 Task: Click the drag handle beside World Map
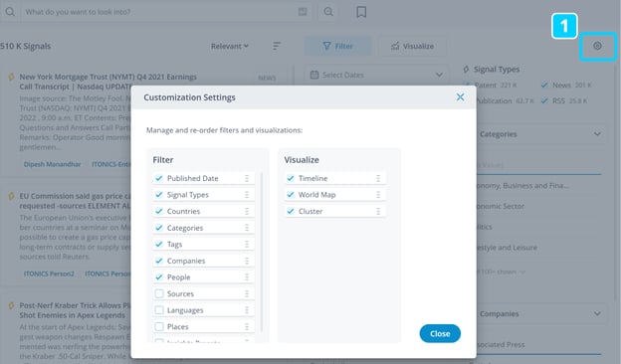pos(378,195)
